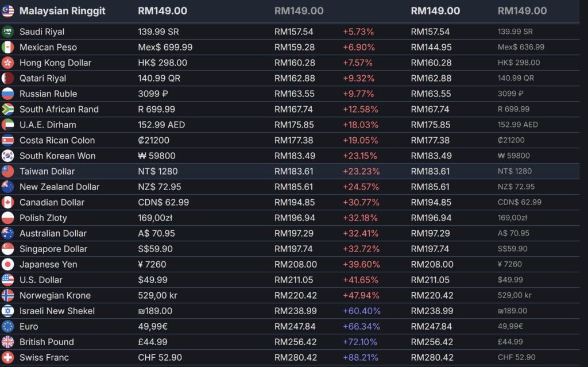This screenshot has width=588, height=367.
Task: Open the U.S. Dollar currency entry
Action: pos(41,280)
